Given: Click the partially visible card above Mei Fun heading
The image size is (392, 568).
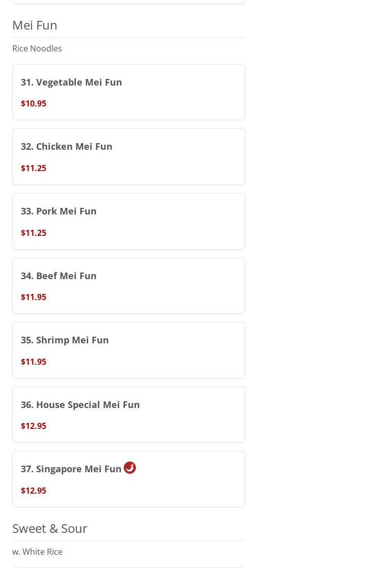Looking at the screenshot, I should point(128,2).
